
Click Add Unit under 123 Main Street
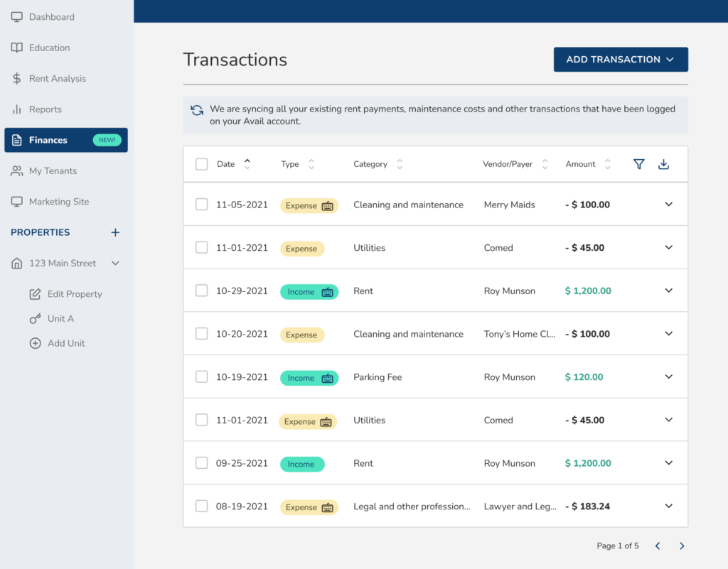pos(34,343)
